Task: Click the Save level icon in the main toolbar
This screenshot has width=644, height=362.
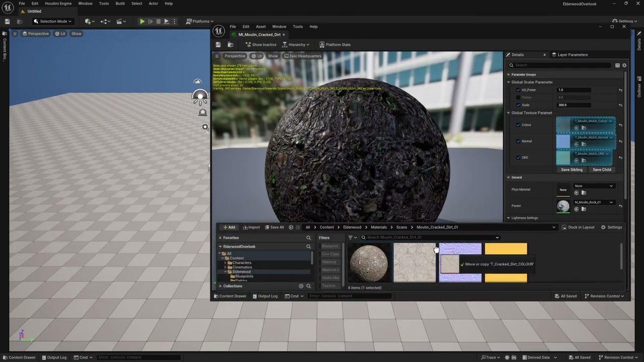Action: click(x=7, y=21)
